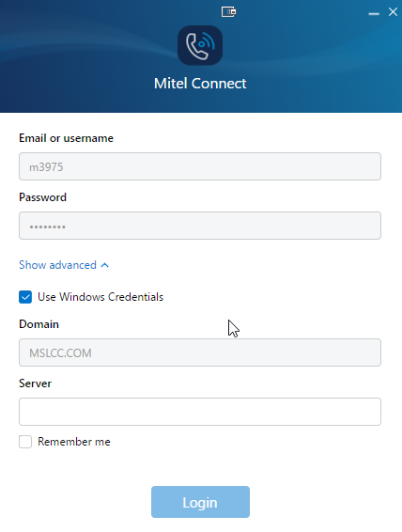402x532 pixels.
Task: Click the Remember me label text
Action: pos(74,442)
